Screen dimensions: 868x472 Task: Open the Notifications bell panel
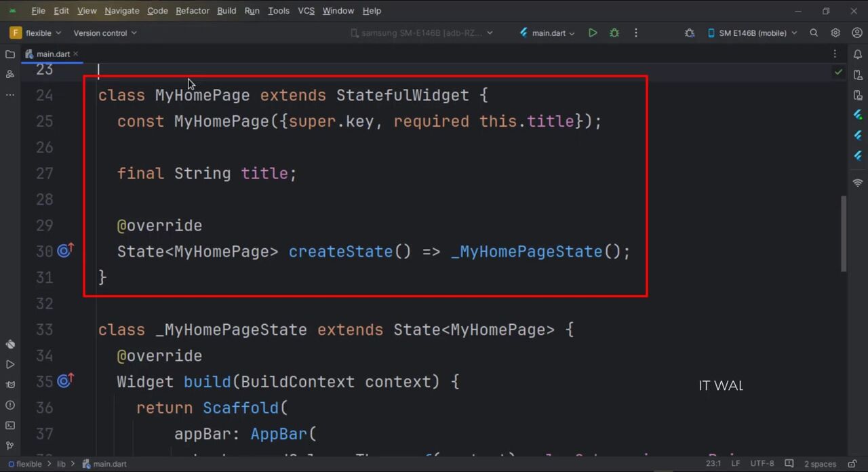858,54
